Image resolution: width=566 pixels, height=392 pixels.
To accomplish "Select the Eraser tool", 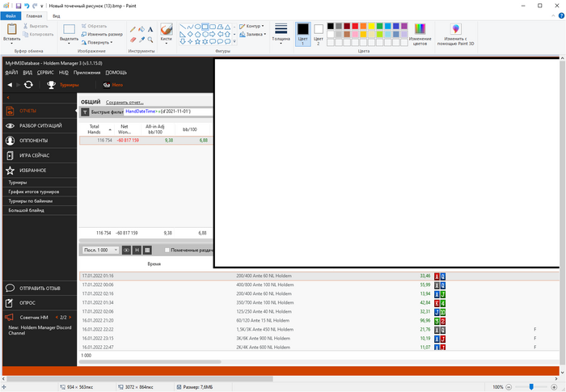I will pos(133,40).
